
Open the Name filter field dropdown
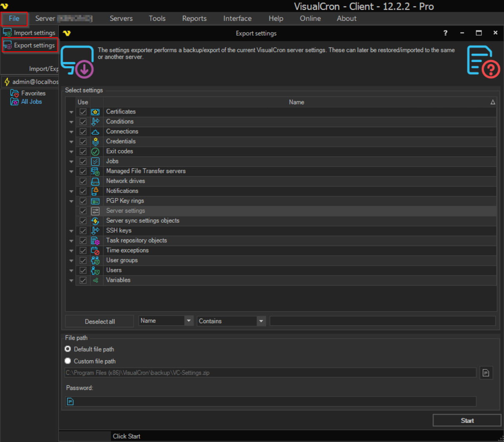(189, 321)
